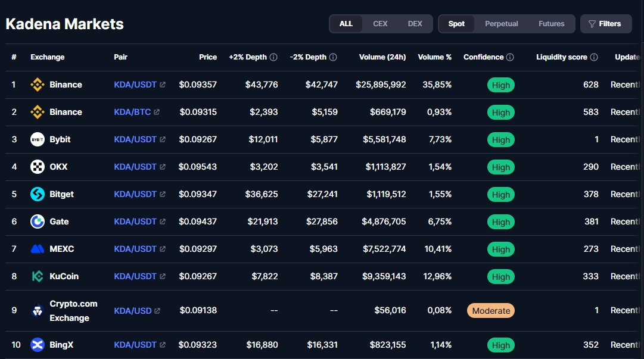Open the Liquidity score info icon
644x359 pixels.
pyautogui.click(x=594, y=57)
